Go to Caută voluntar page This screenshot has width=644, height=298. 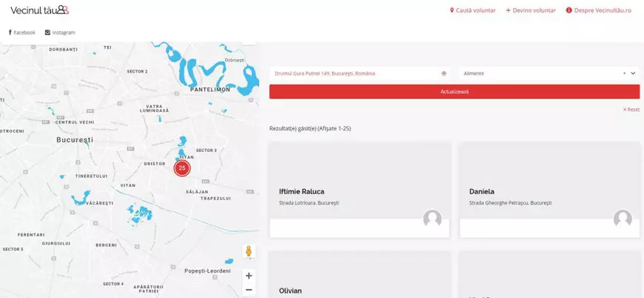click(473, 10)
